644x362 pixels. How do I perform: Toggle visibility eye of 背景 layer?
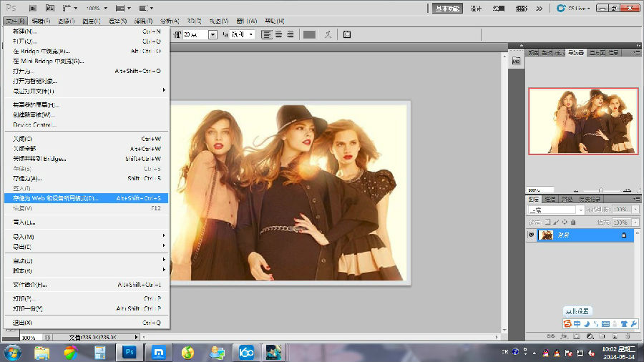pyautogui.click(x=531, y=235)
